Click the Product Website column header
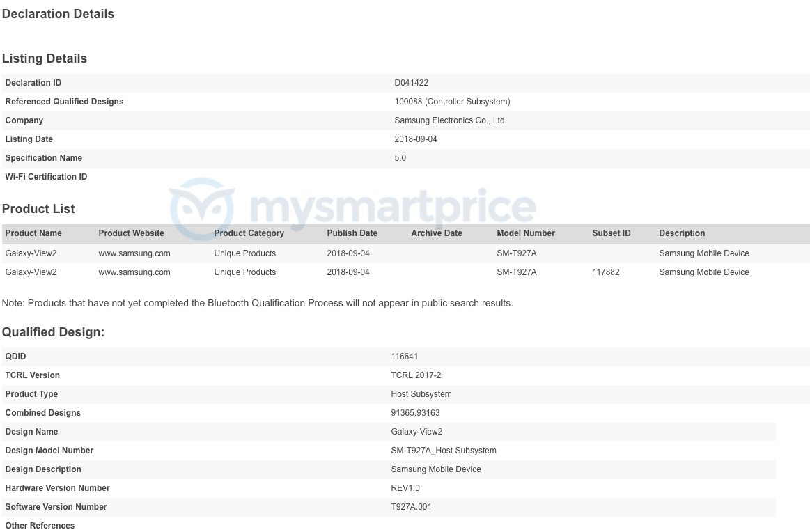Viewport: 810px width, 532px height. pos(132,233)
